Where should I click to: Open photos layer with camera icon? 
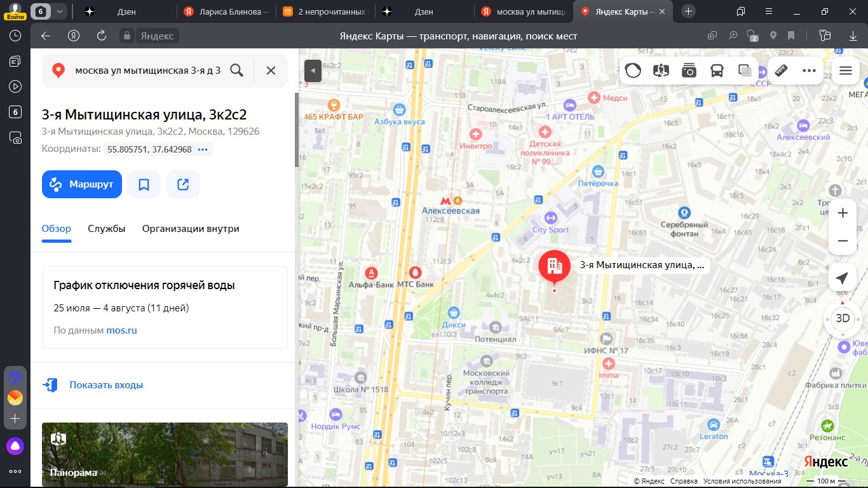point(689,71)
